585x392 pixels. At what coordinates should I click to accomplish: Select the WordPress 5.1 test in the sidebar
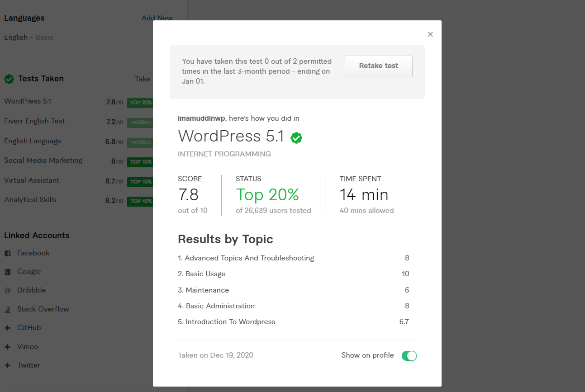[28, 101]
